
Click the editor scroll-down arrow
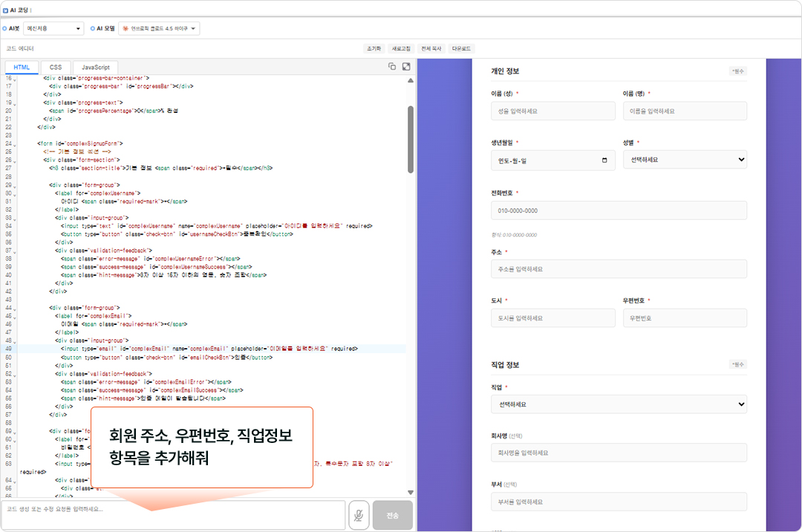click(411, 492)
